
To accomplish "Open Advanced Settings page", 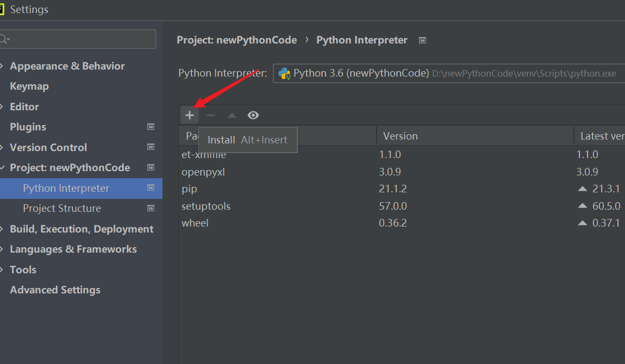I will 55,290.
